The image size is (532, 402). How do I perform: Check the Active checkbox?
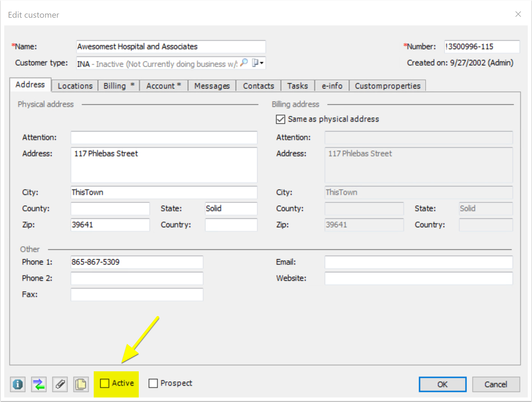click(x=105, y=383)
